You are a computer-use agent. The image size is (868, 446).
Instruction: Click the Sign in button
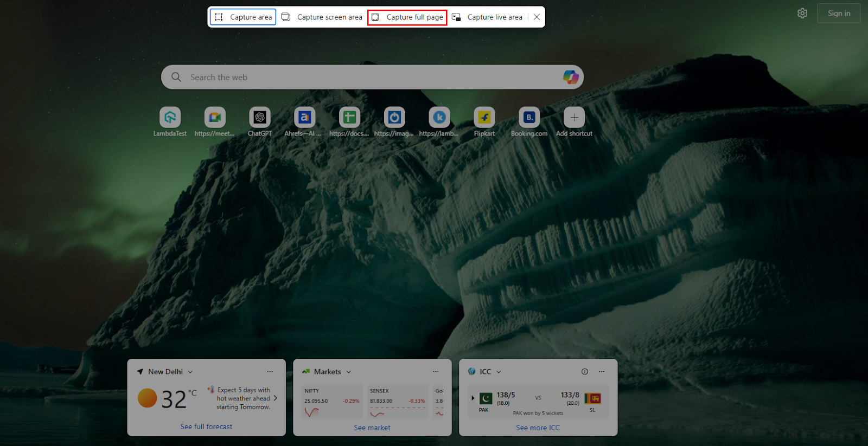click(839, 14)
